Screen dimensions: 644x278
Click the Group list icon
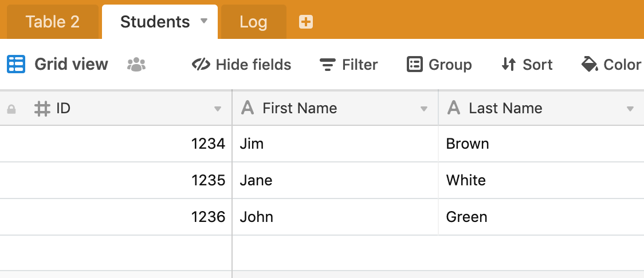click(x=414, y=65)
